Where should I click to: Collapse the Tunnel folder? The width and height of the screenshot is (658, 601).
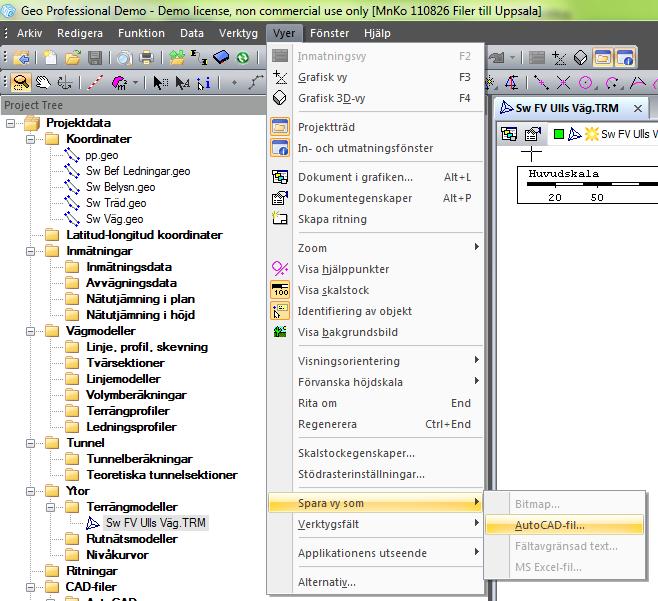[x=31, y=443]
